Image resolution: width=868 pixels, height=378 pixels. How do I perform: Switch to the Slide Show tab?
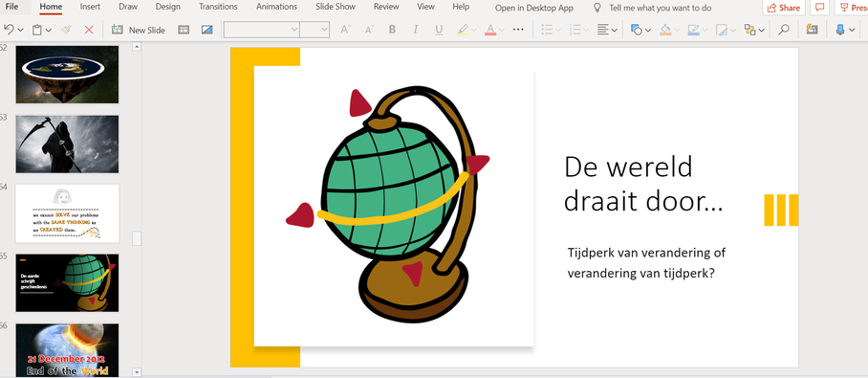pyautogui.click(x=336, y=8)
